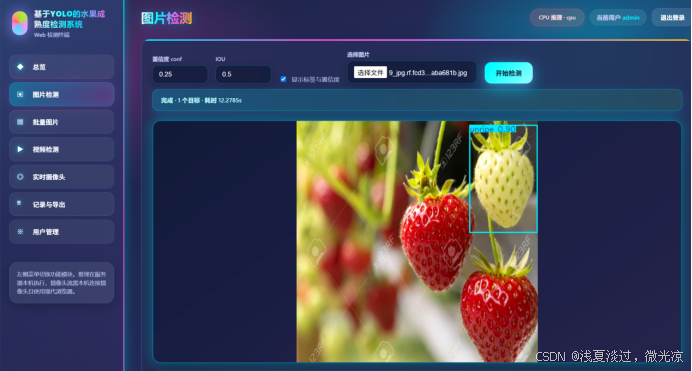The height and width of the screenshot is (371, 692).
Task: Click the 基于YOLO的水果成熟度检测系统 title
Action: 69,19
